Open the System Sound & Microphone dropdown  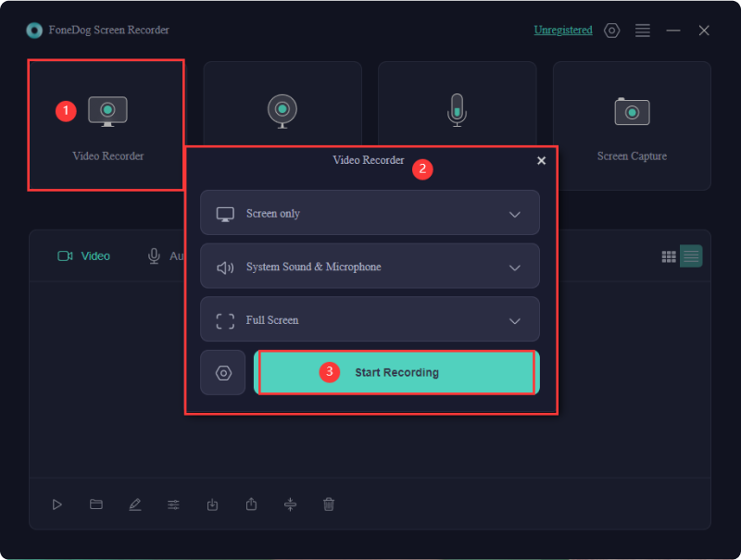(370, 266)
